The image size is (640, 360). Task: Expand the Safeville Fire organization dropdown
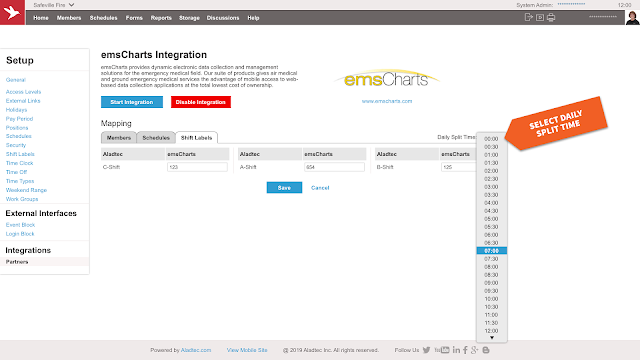point(53,5)
